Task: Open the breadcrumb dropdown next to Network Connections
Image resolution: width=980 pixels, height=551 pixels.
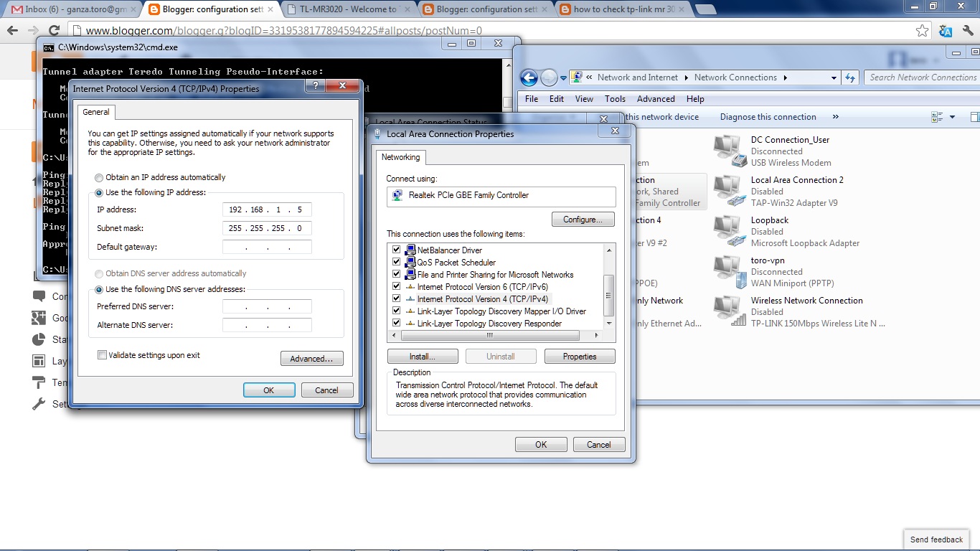Action: [834, 77]
